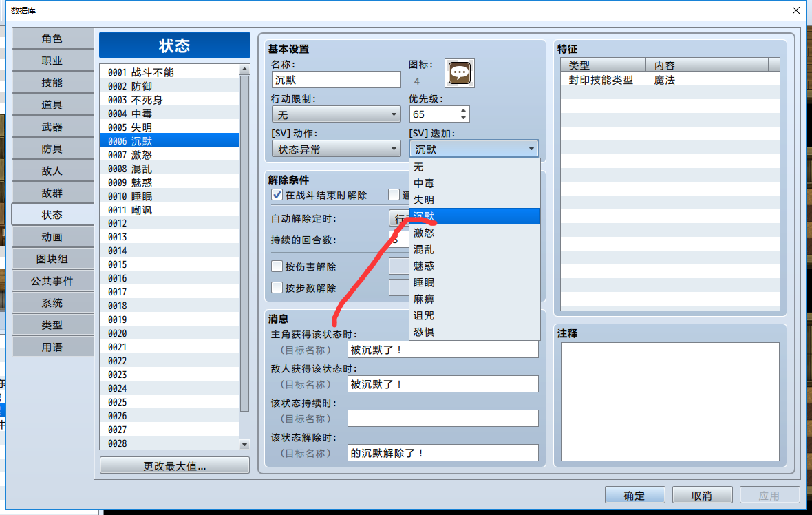Click the empty 该状态持续时 message field
This screenshot has height=515, width=812.
442,418
